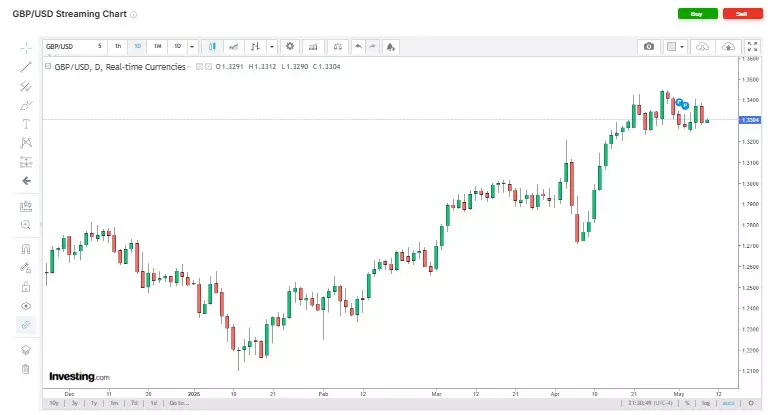Select the prediction and measurement tool
The height and width of the screenshot is (415, 780).
pyautogui.click(x=26, y=162)
